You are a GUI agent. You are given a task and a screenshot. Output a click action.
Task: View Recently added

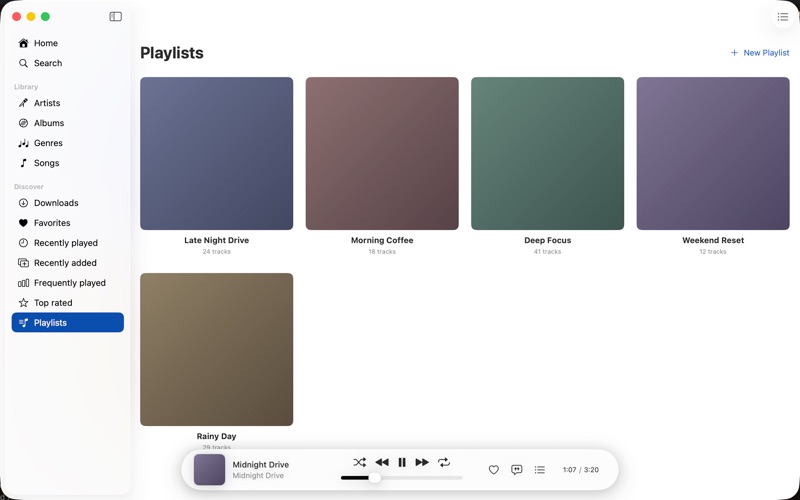pyautogui.click(x=68, y=263)
